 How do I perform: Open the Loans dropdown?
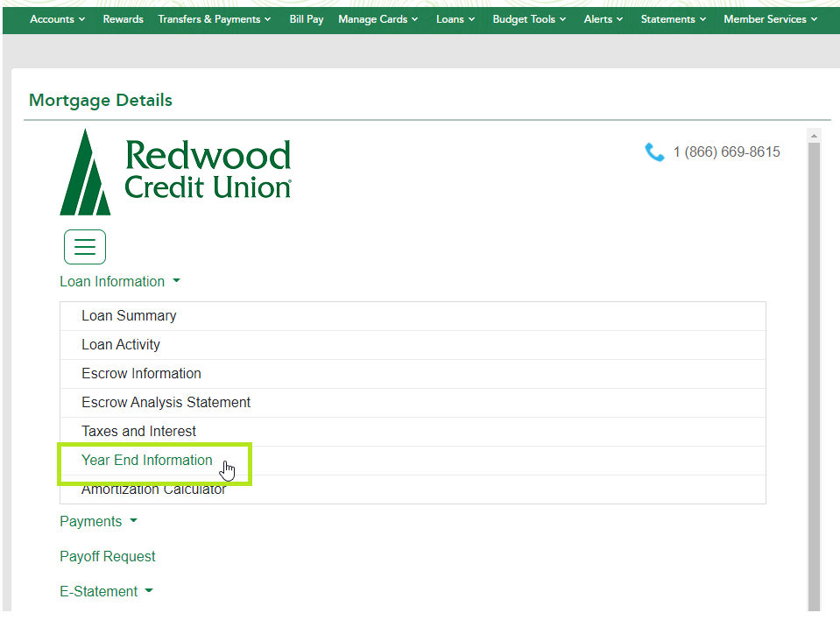point(455,19)
